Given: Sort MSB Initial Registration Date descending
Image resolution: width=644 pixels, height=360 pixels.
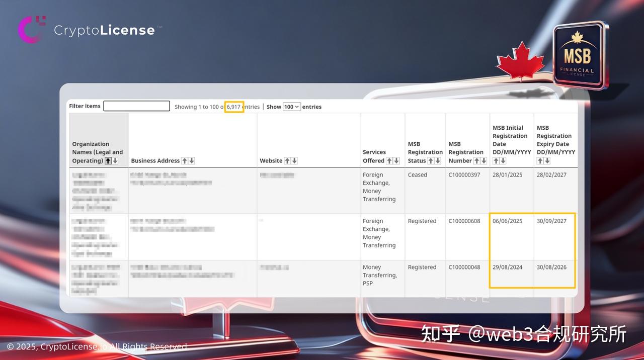Looking at the screenshot, I should (503, 160).
